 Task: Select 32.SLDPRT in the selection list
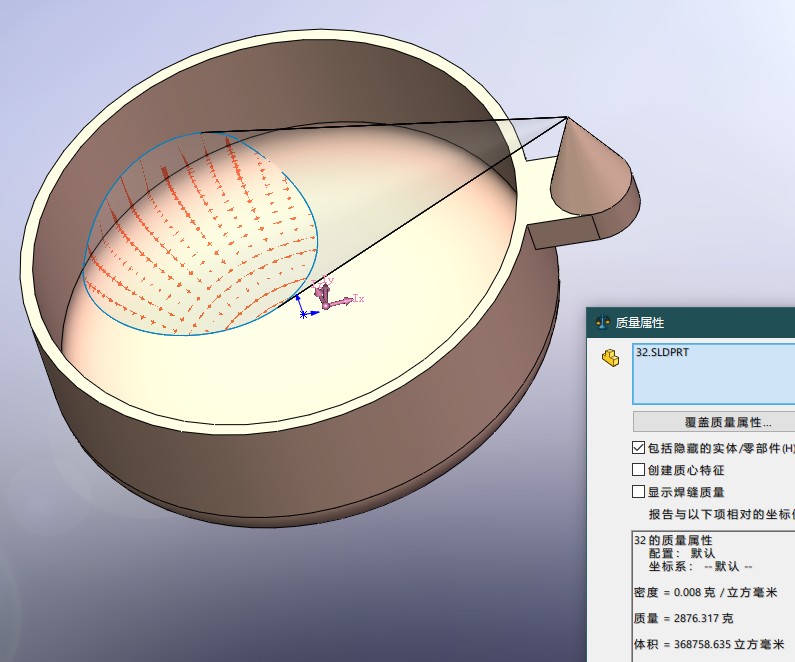pyautogui.click(x=662, y=352)
